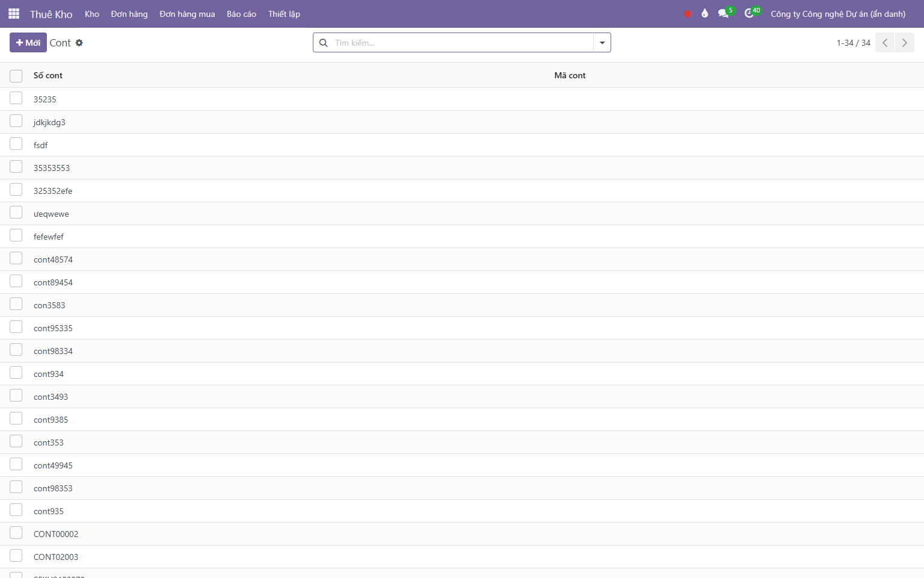This screenshot has height=578, width=924.
Task: Open the record cont49945
Action: pyautogui.click(x=53, y=465)
